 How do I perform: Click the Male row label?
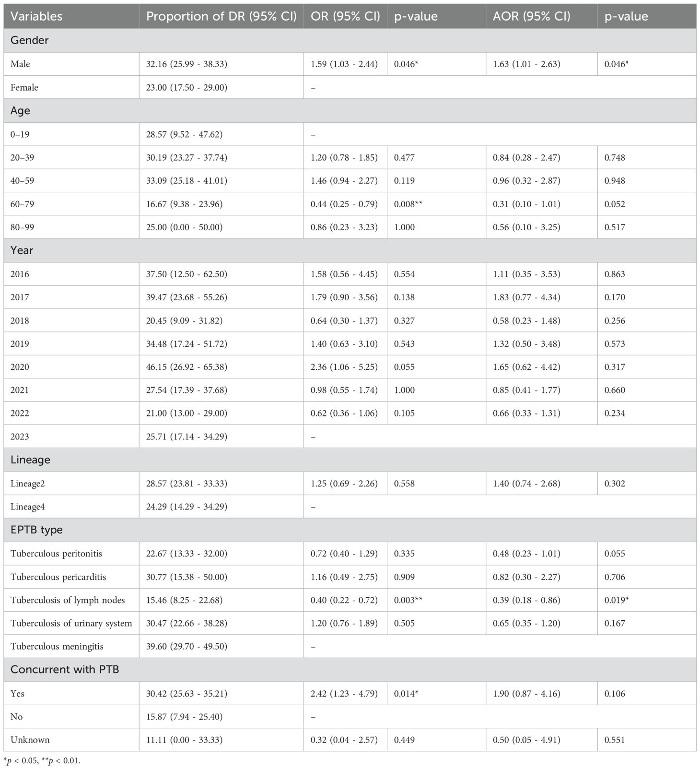[20, 64]
